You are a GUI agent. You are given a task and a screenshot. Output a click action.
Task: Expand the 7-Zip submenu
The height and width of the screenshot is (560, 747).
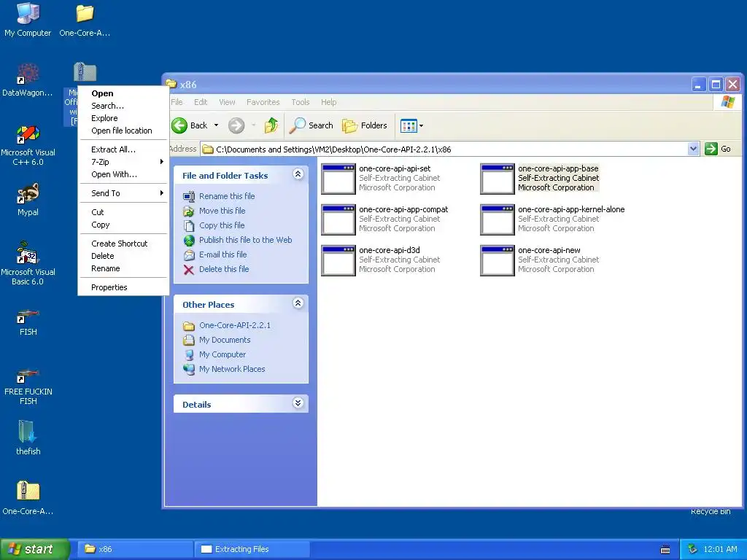[x=124, y=162]
